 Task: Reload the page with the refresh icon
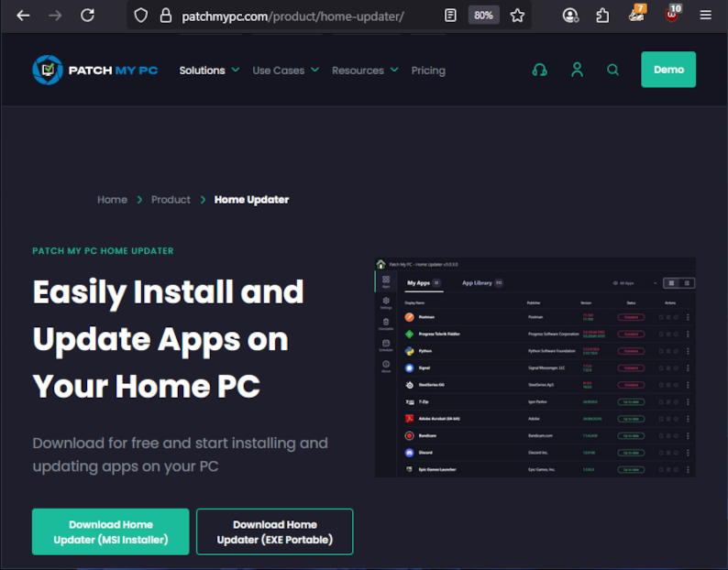(87, 16)
